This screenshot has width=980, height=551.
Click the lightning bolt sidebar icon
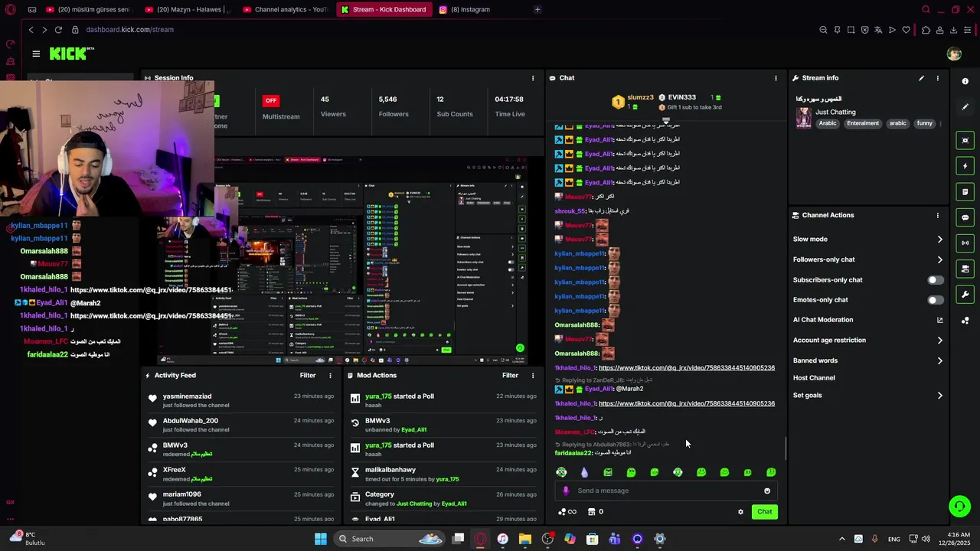coord(965,166)
